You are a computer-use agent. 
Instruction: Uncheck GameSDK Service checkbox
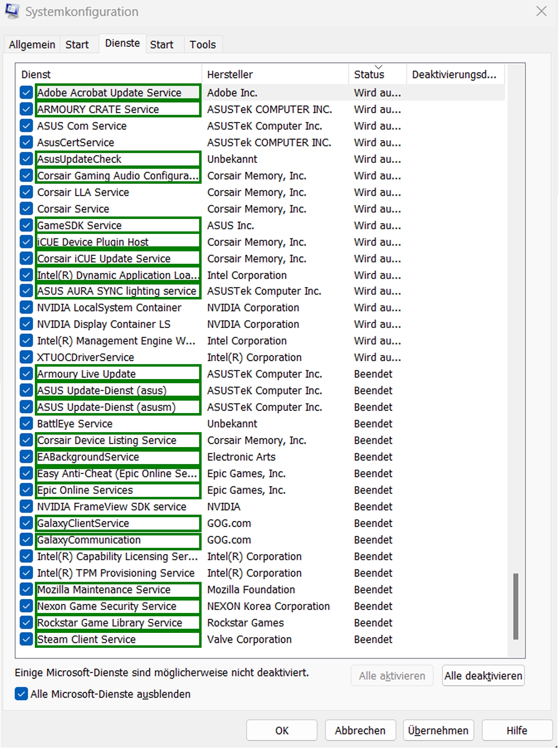click(x=26, y=225)
